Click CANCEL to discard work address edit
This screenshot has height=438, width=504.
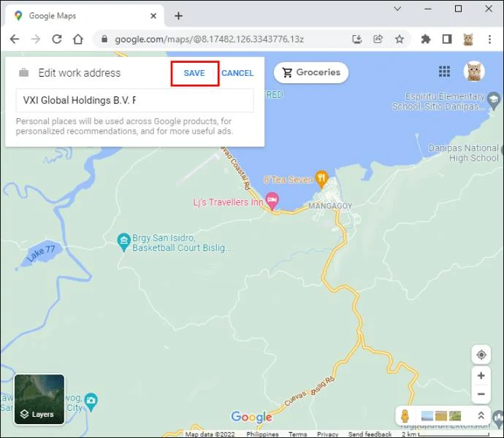point(237,73)
